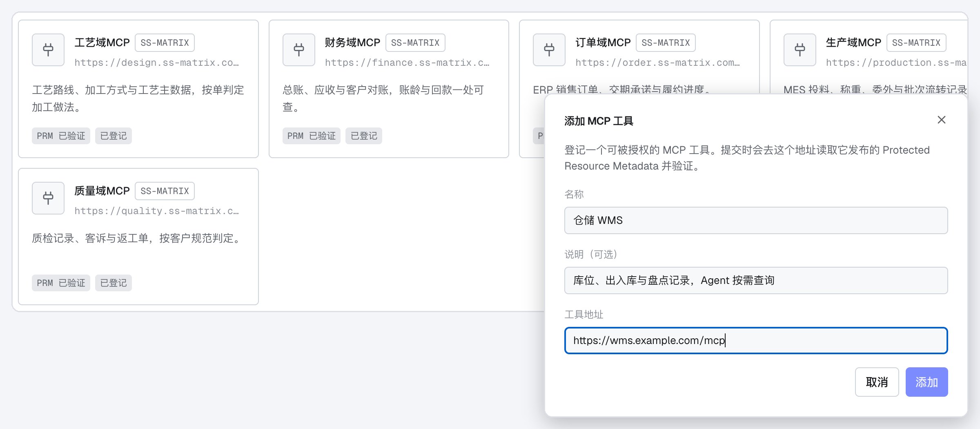Open the 订单域MCP card title
The height and width of the screenshot is (429, 980).
pos(603,42)
